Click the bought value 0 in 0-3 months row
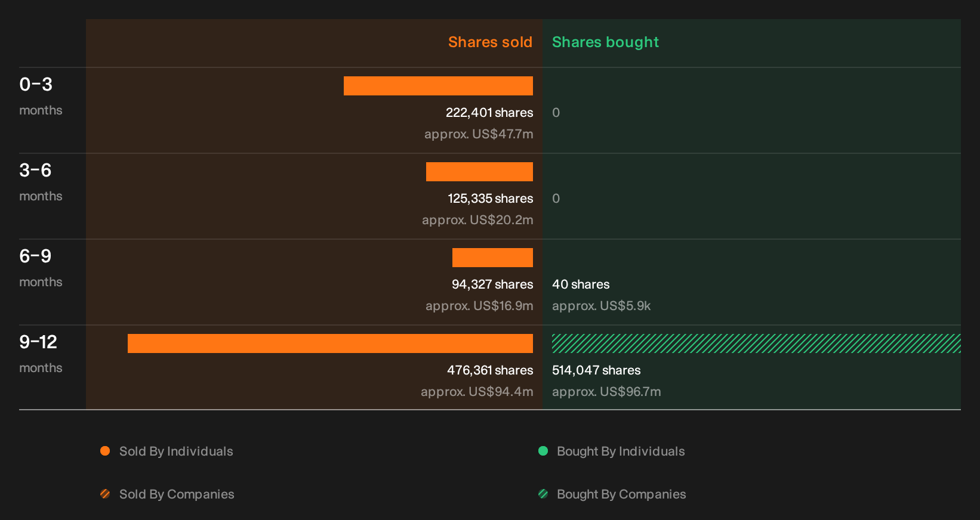This screenshot has width=980, height=520. pyautogui.click(x=556, y=113)
